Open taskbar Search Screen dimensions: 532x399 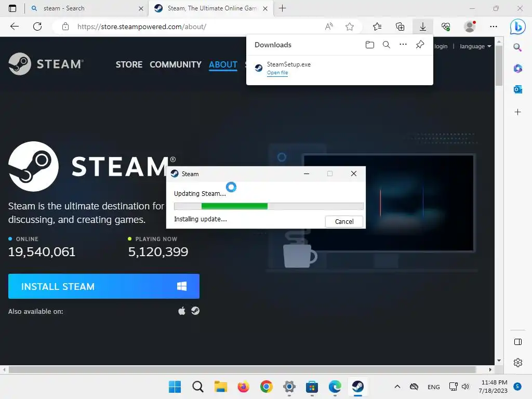(x=198, y=387)
